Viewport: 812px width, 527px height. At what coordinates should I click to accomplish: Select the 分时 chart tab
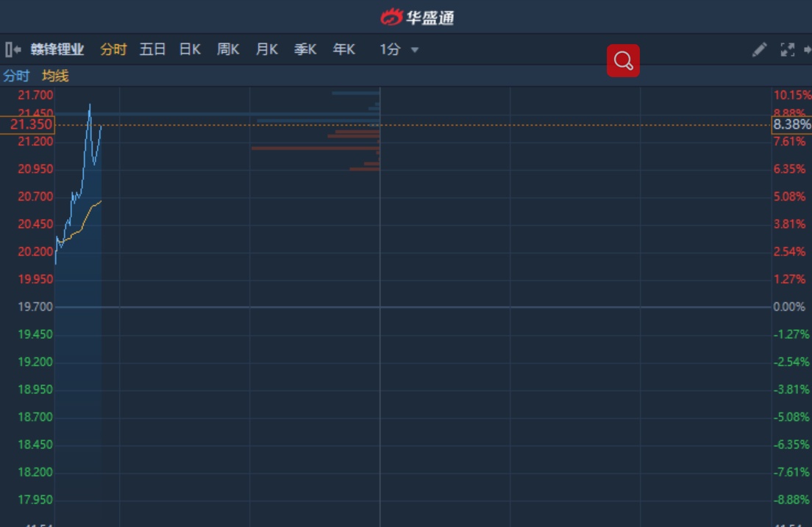coord(113,50)
